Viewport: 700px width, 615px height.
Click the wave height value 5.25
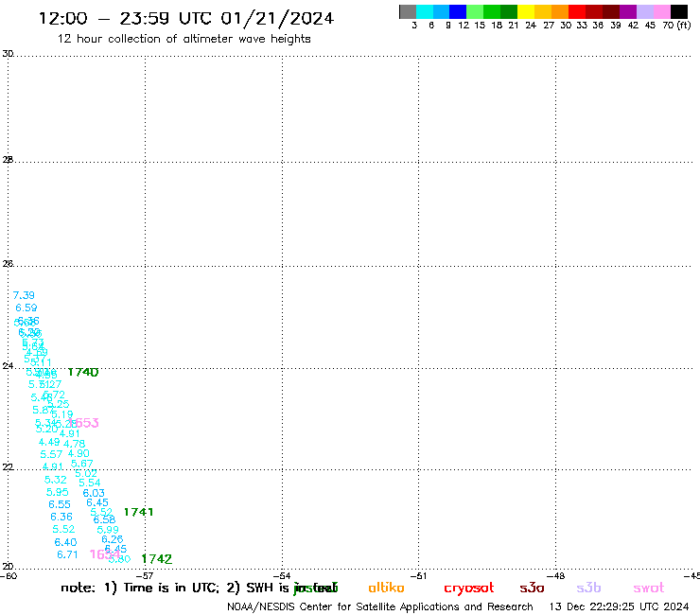pos(59,404)
